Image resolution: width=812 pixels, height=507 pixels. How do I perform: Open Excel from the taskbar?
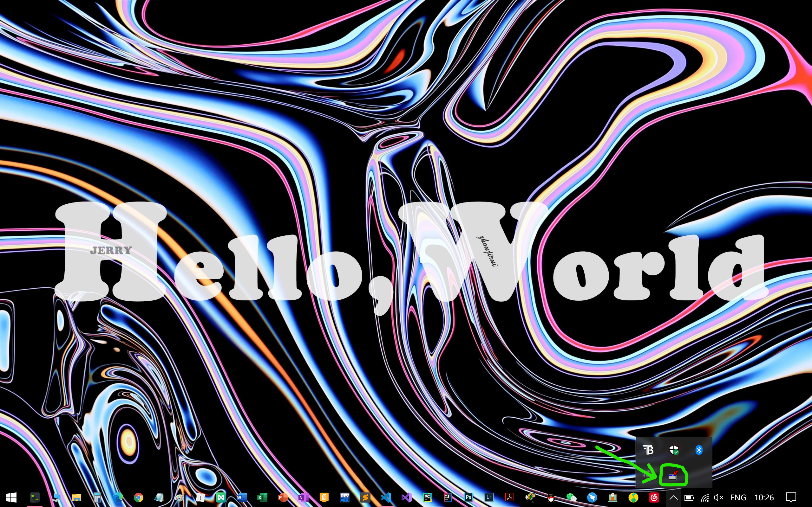(262, 497)
